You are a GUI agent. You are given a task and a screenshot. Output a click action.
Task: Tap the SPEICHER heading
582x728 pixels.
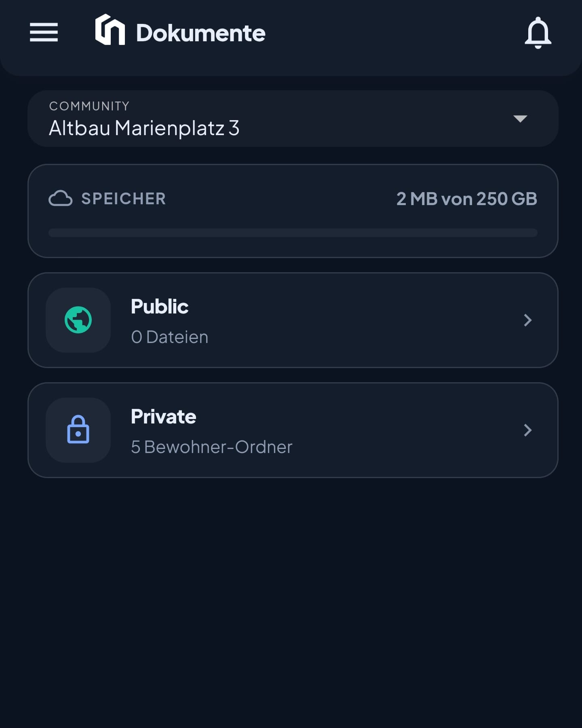pyautogui.click(x=123, y=199)
